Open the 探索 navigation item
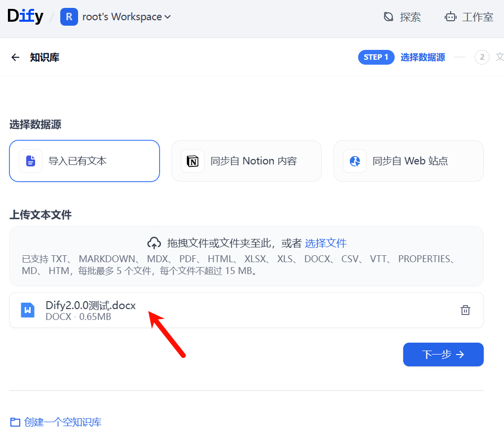The image size is (504, 434). [402, 17]
